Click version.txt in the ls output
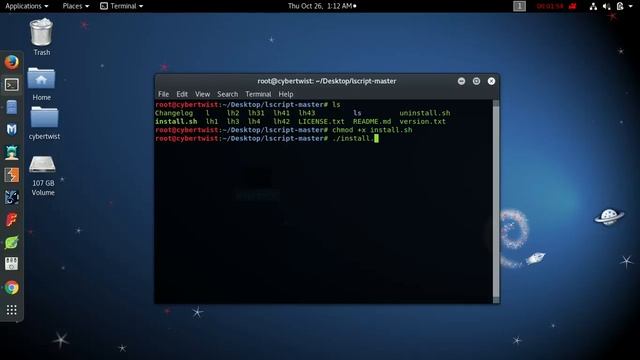 pos(422,122)
